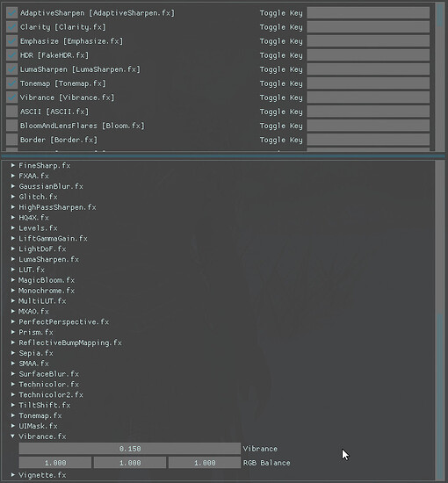Expand the MXAO.fx arrow
Viewport: 448px width, 483px height.
tap(13, 312)
